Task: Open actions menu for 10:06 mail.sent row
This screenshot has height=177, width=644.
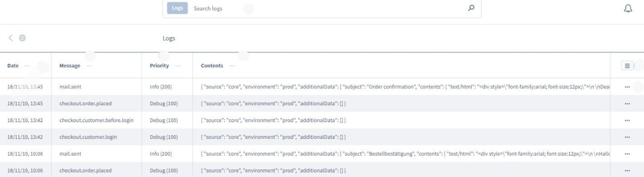Action: coord(627,154)
